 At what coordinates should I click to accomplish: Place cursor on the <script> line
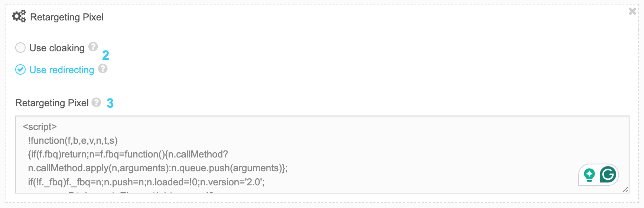click(40, 127)
